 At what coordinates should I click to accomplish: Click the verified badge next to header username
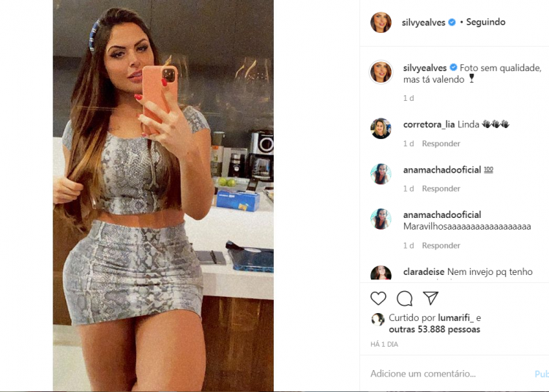click(x=452, y=22)
